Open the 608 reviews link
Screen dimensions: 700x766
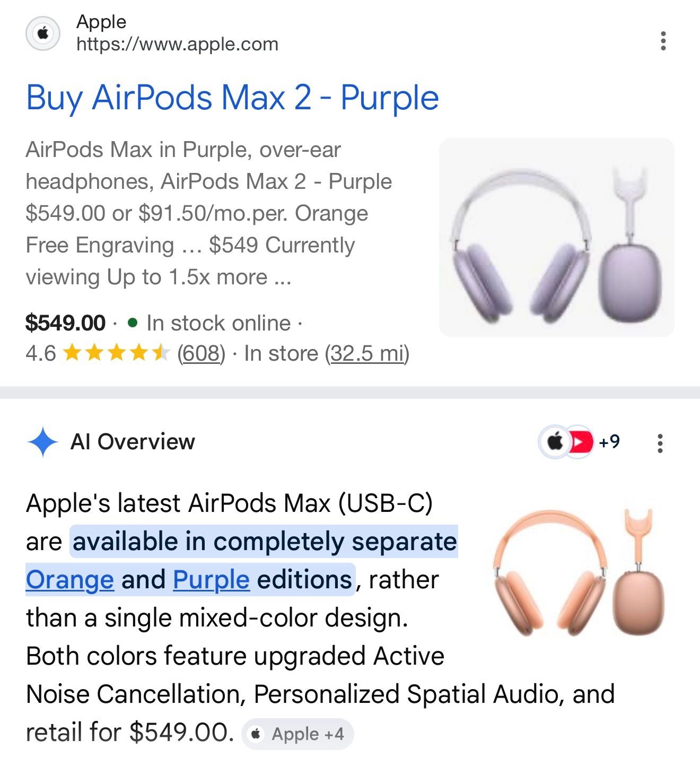click(x=201, y=353)
